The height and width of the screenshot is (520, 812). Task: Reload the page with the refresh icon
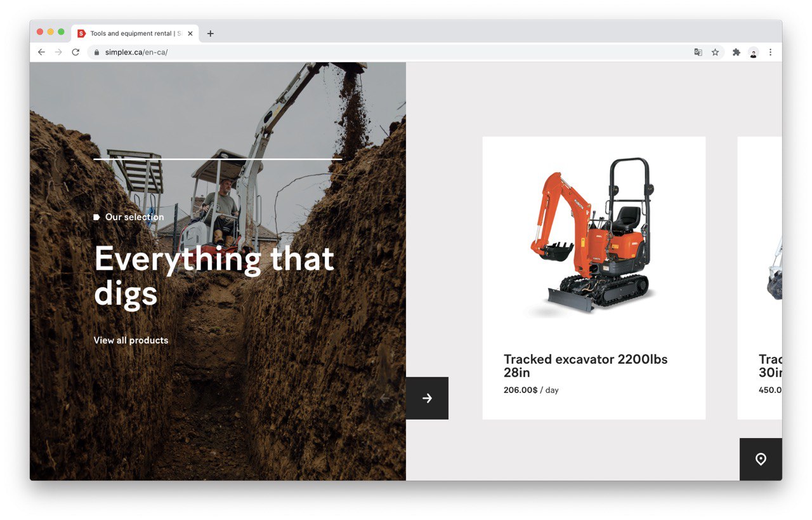pyautogui.click(x=75, y=52)
